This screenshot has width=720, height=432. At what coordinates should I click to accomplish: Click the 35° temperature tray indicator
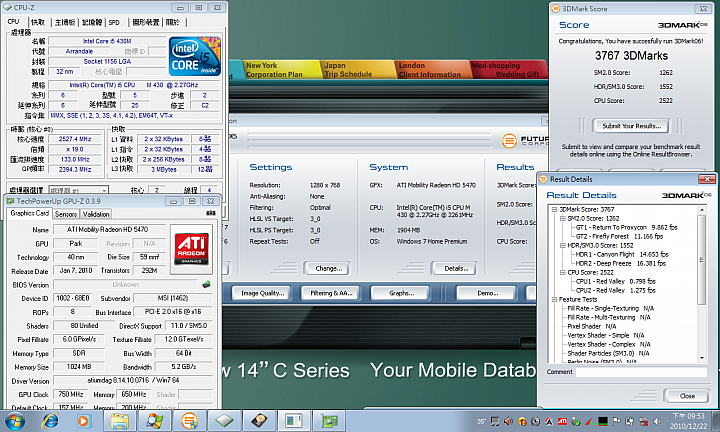[481, 421]
